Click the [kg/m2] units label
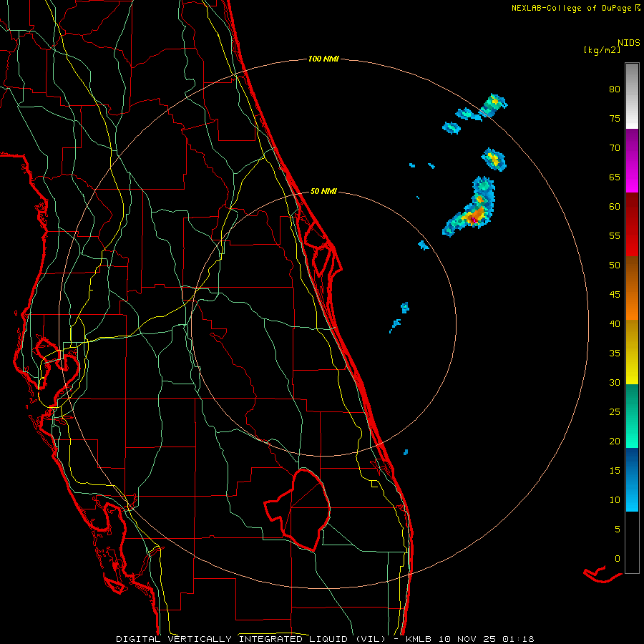This screenshot has width=644, height=644. coord(602,51)
